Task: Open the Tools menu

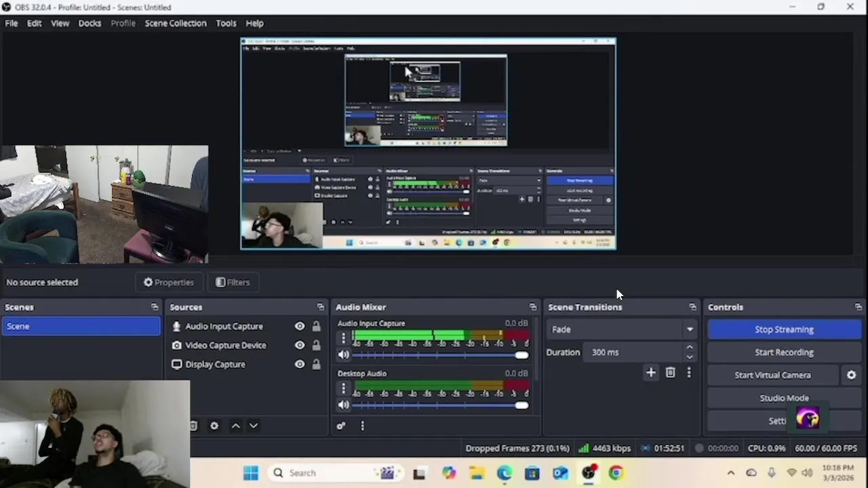Action: point(226,23)
